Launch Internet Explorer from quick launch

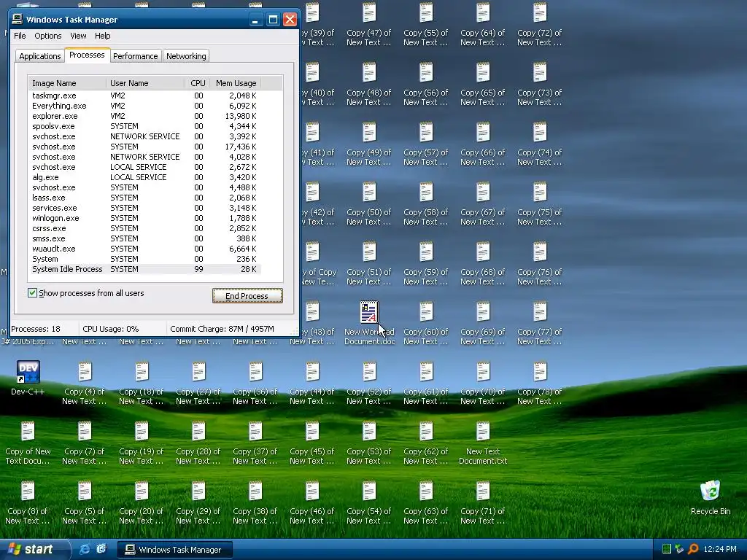85,549
